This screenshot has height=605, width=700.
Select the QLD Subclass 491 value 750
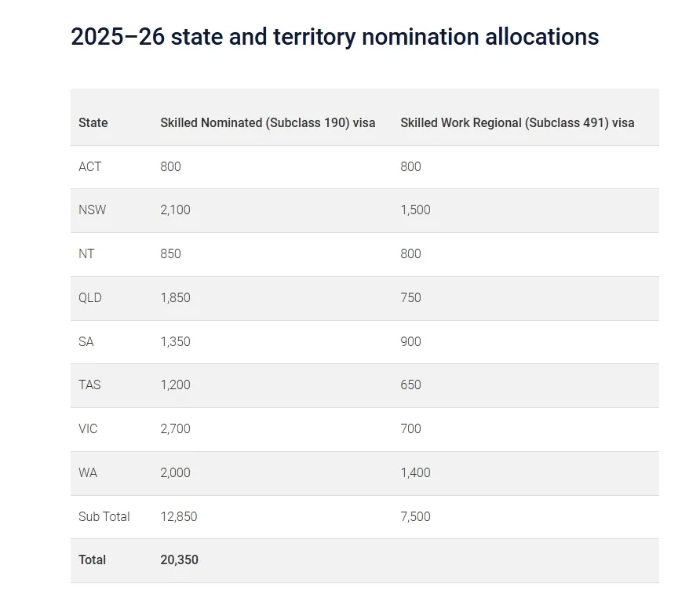click(410, 298)
